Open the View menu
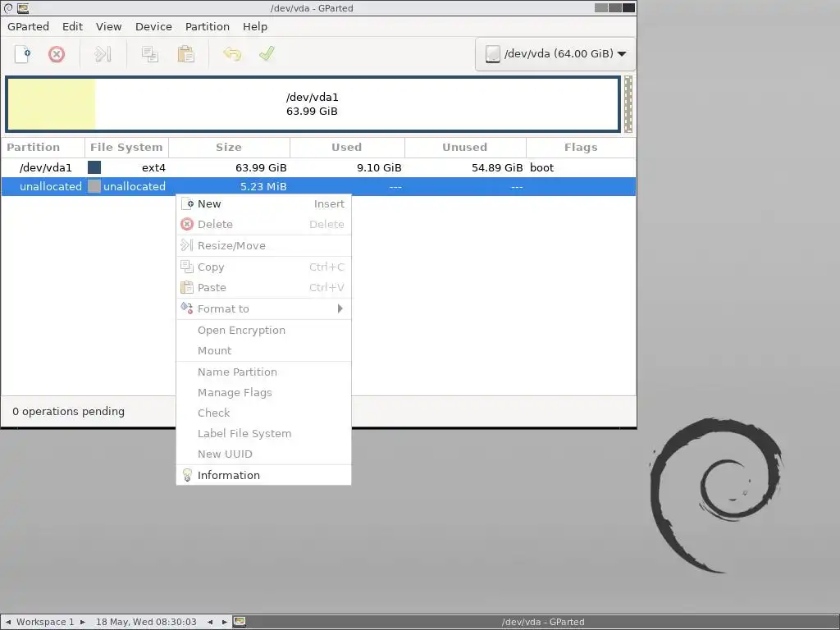Viewport: 840px width, 630px height. (109, 26)
